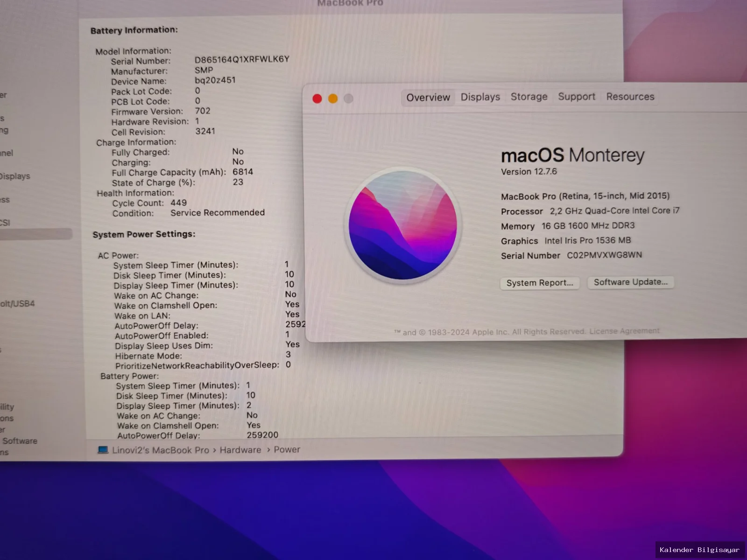Click the System Report button
This screenshot has width=747, height=560.
540,283
